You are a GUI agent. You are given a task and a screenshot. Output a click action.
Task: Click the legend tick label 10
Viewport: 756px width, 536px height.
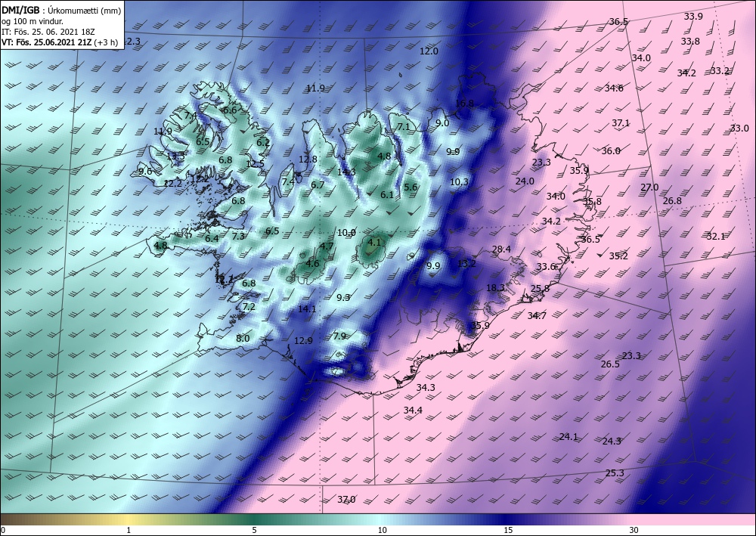(382, 531)
